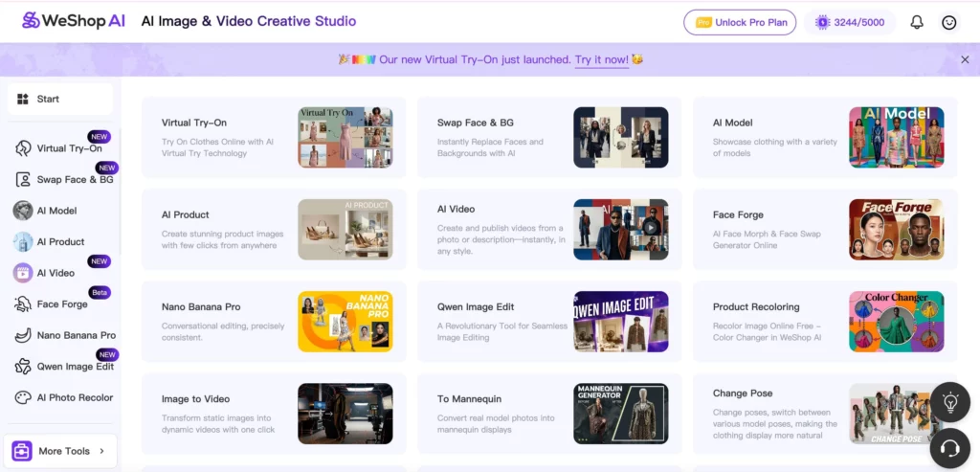Click the credits coin icon

pos(822,23)
